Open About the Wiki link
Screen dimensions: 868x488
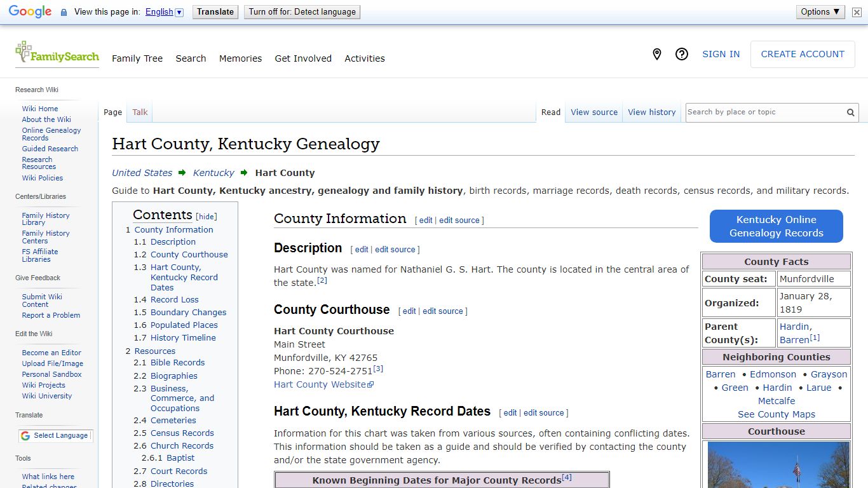(46, 119)
